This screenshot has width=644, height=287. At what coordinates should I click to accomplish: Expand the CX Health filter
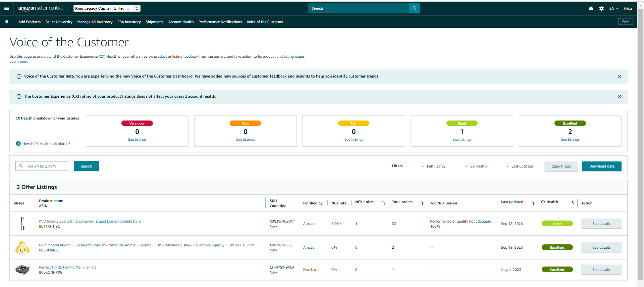pos(476,166)
